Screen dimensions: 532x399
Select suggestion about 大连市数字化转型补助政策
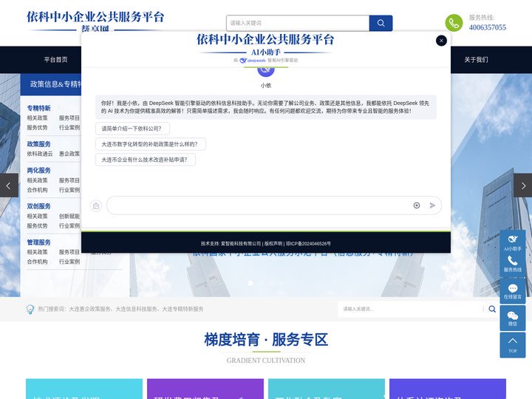(x=150, y=144)
